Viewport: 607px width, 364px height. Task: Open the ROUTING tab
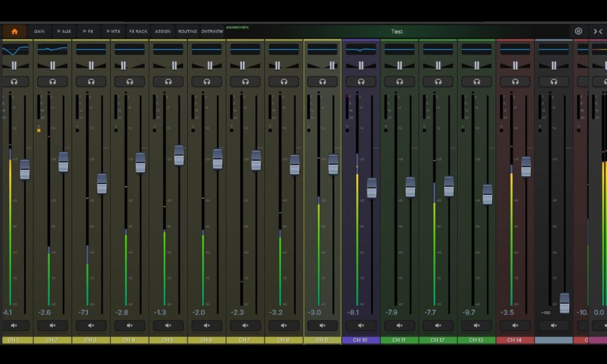point(187,31)
